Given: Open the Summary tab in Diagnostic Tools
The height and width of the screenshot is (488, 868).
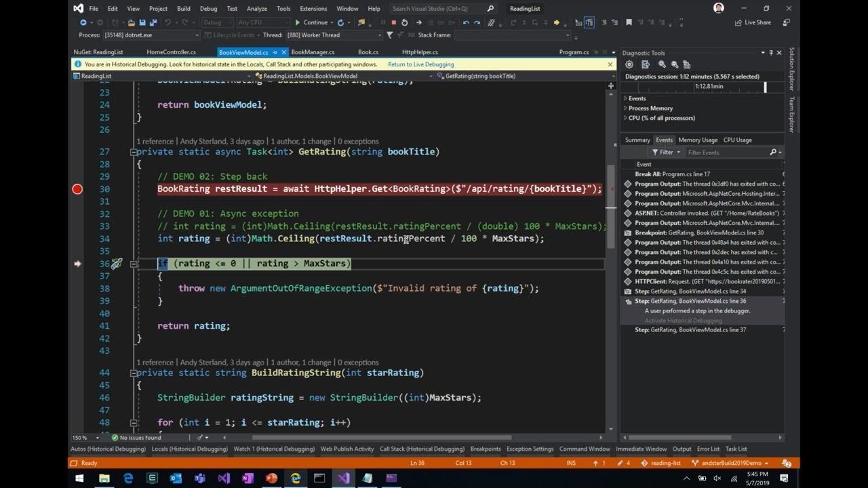Looking at the screenshot, I should (x=637, y=140).
